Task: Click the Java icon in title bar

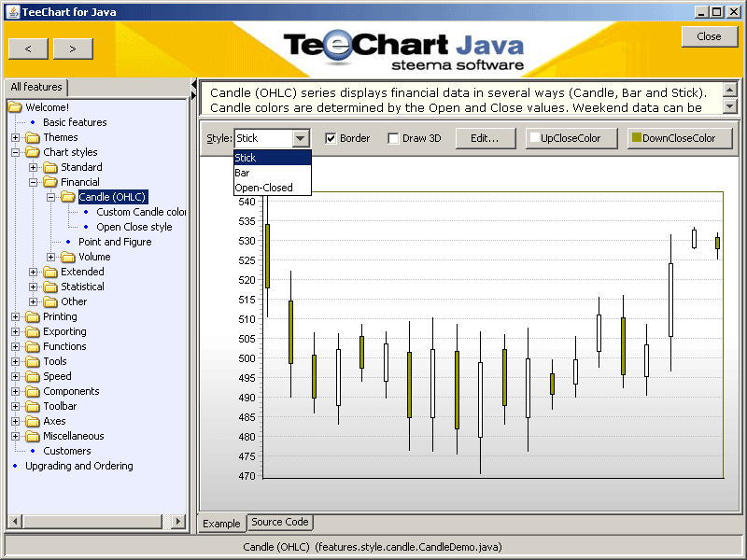Action: pos(13,11)
